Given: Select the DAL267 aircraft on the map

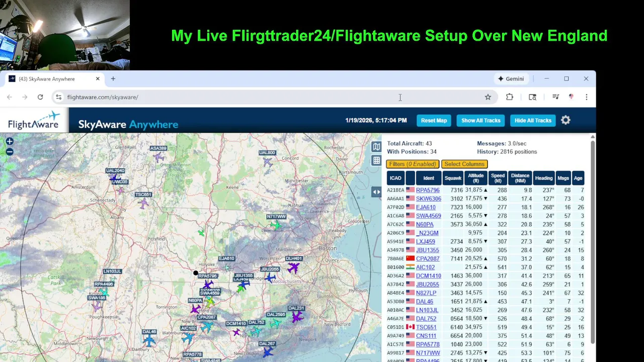Looking at the screenshot, I should click(268, 351).
